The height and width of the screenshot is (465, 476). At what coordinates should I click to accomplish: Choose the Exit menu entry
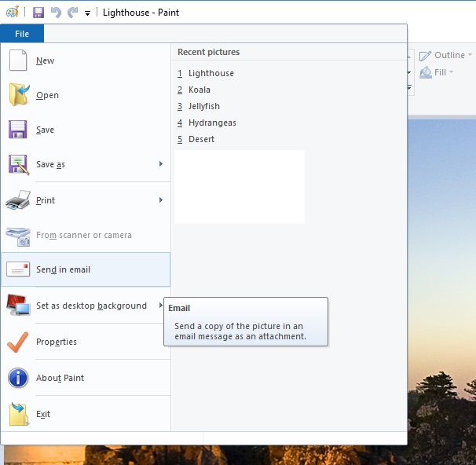(86, 414)
